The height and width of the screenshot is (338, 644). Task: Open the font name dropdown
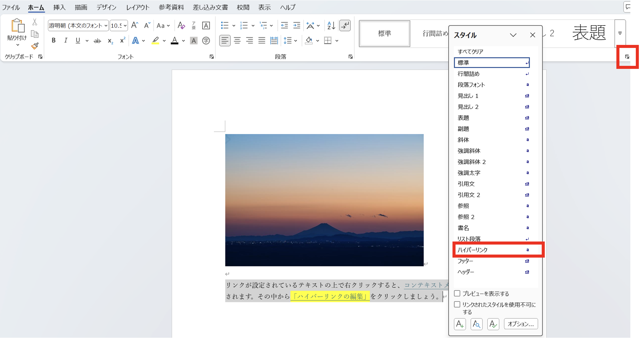point(106,26)
